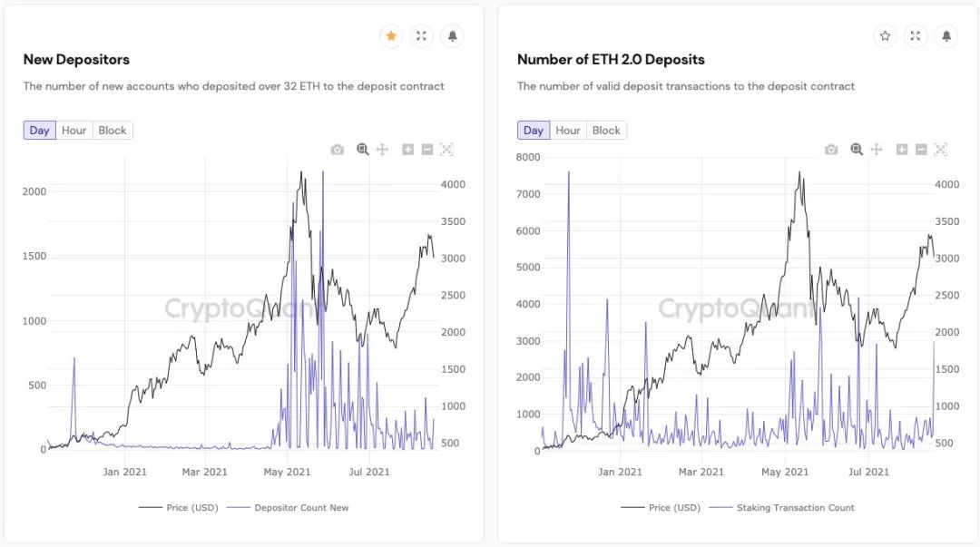Select pan tool on New Depositors chart

point(382,150)
